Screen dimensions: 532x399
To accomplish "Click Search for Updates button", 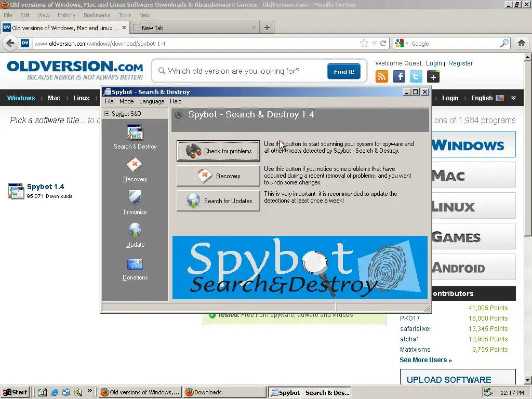I will click(218, 201).
